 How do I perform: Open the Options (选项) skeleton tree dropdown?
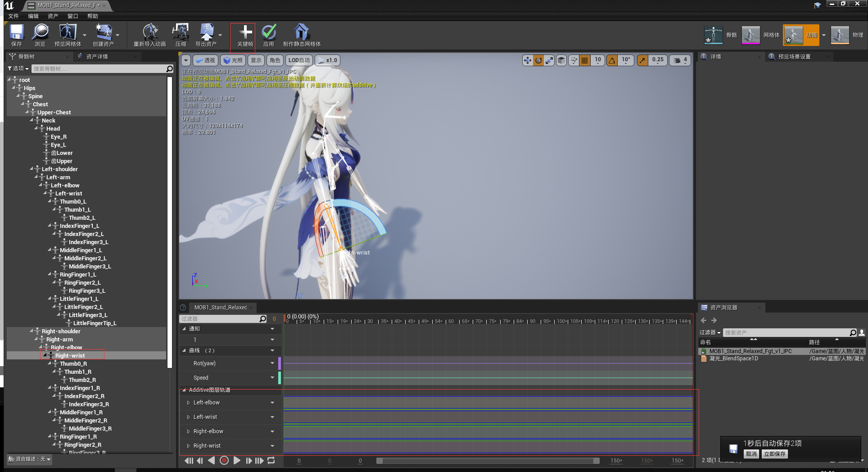coord(18,68)
